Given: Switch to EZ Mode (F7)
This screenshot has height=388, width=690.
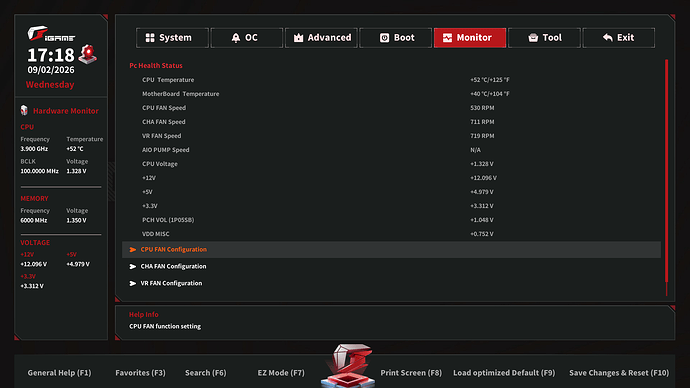Looking at the screenshot, I should click(x=281, y=373).
